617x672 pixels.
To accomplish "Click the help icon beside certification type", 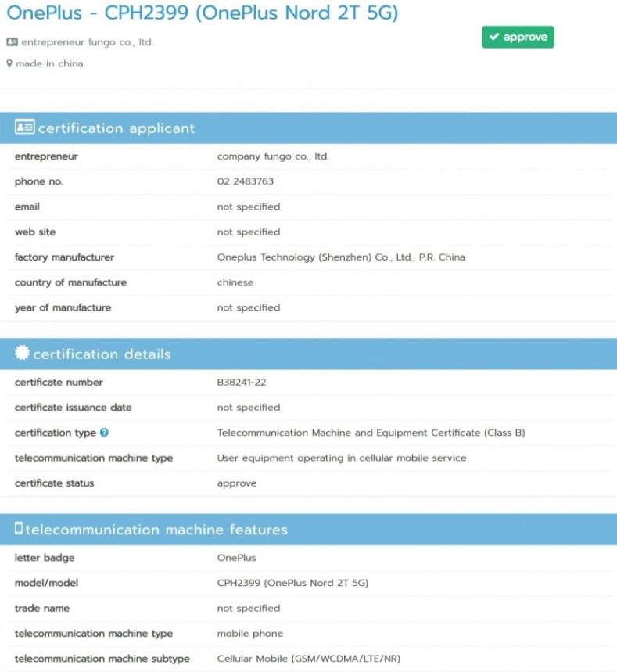I will point(104,433).
